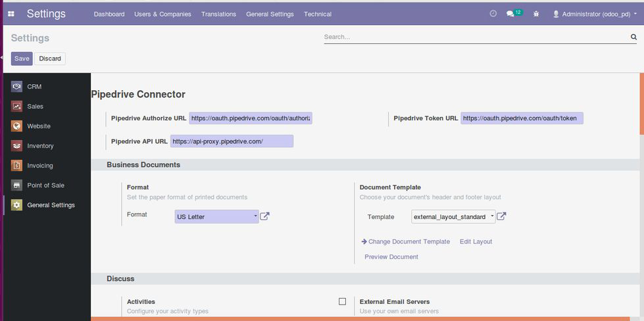644x321 pixels.
Task: Click the Pipedrive Connector heading
Action: coord(138,95)
